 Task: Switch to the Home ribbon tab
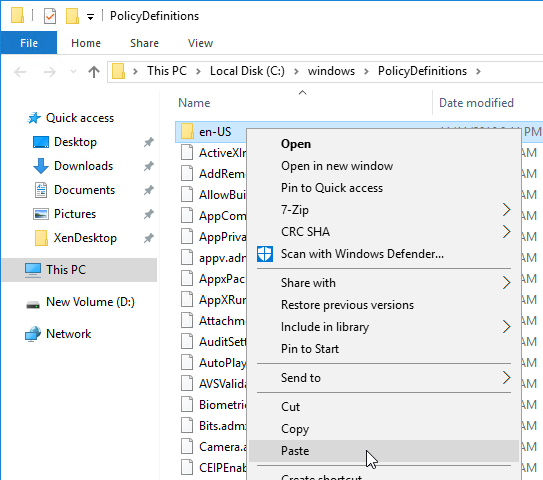(86, 43)
